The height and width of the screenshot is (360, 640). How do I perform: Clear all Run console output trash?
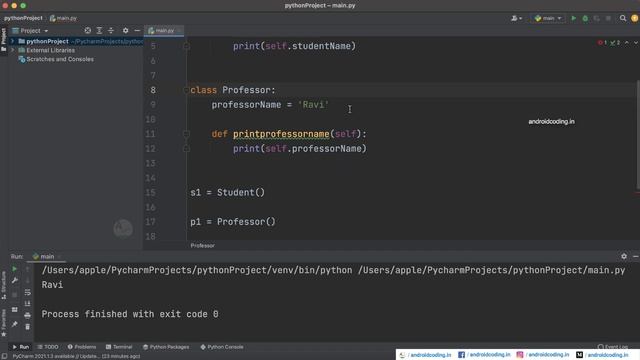click(x=27, y=327)
